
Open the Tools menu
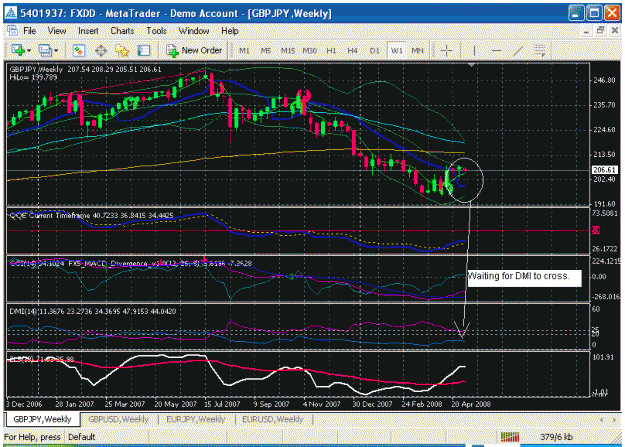(x=156, y=31)
